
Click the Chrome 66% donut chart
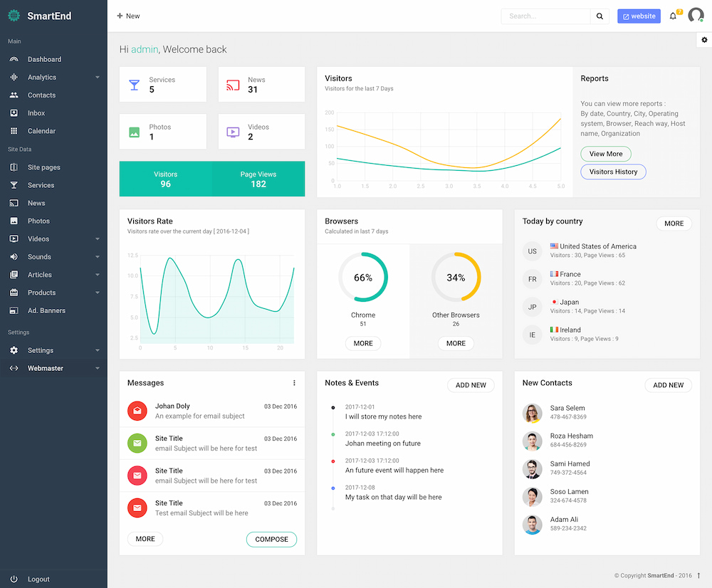[x=363, y=277]
